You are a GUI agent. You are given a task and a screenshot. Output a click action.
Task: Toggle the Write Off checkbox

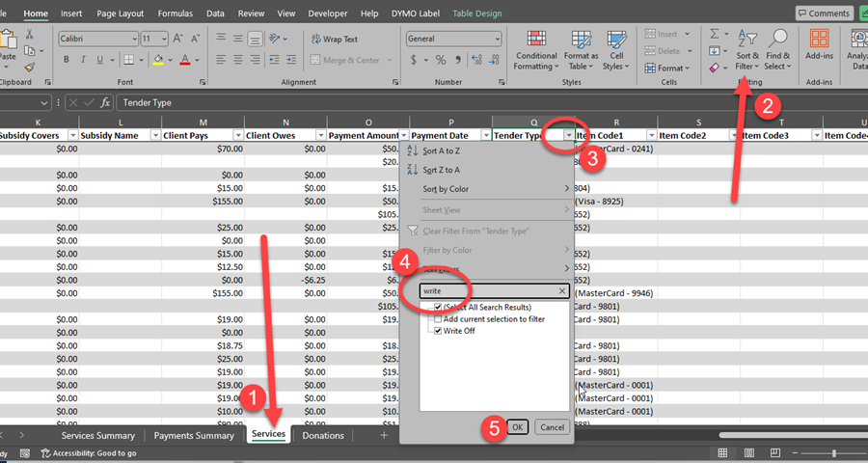pyautogui.click(x=438, y=331)
